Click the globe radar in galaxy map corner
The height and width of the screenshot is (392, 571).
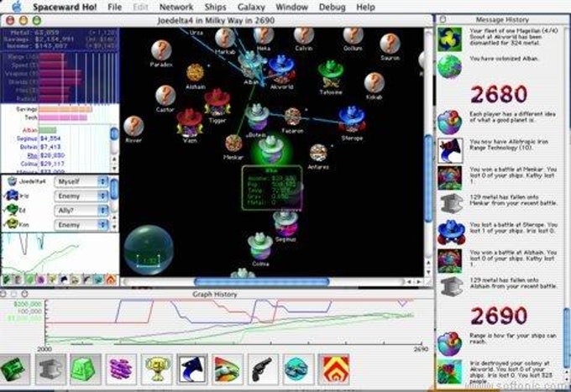click(149, 250)
